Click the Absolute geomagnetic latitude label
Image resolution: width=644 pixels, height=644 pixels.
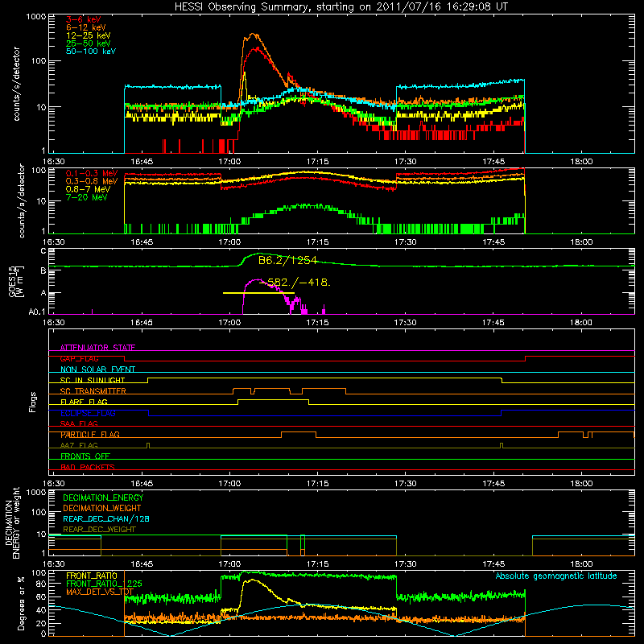point(556,576)
